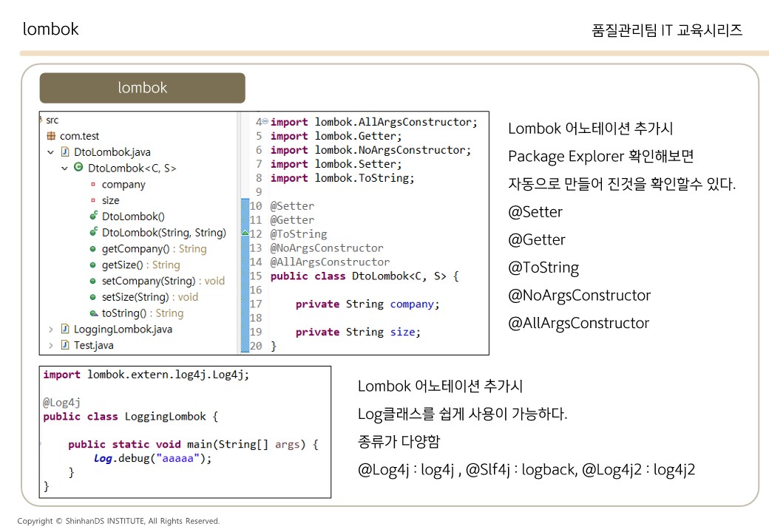
Task: Click the public class LoggingLombok declaration
Action: (x=130, y=417)
